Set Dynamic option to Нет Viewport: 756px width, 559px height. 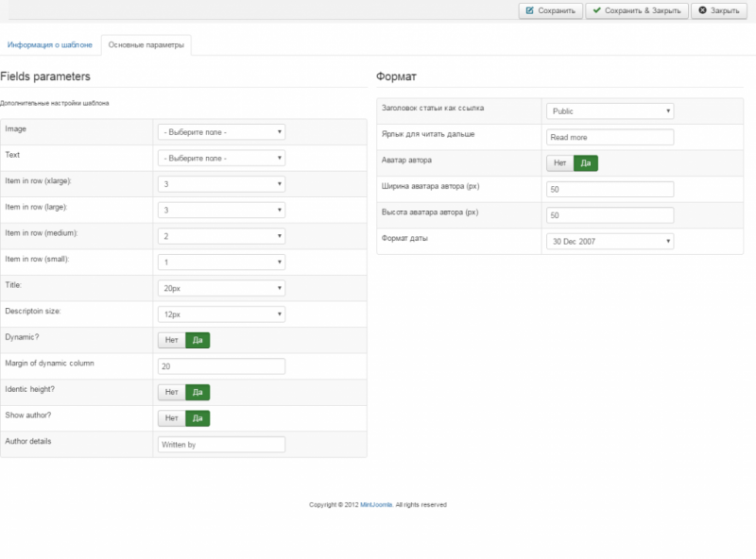coord(171,340)
